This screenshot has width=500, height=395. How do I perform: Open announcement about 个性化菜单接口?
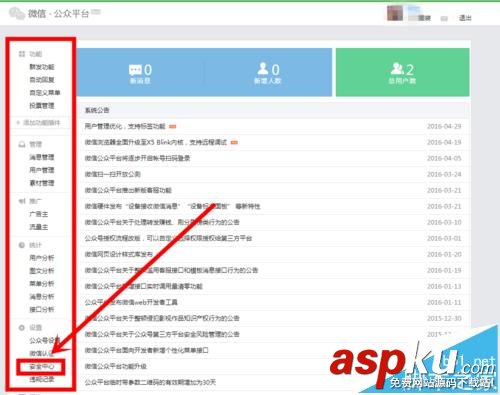tap(147, 350)
